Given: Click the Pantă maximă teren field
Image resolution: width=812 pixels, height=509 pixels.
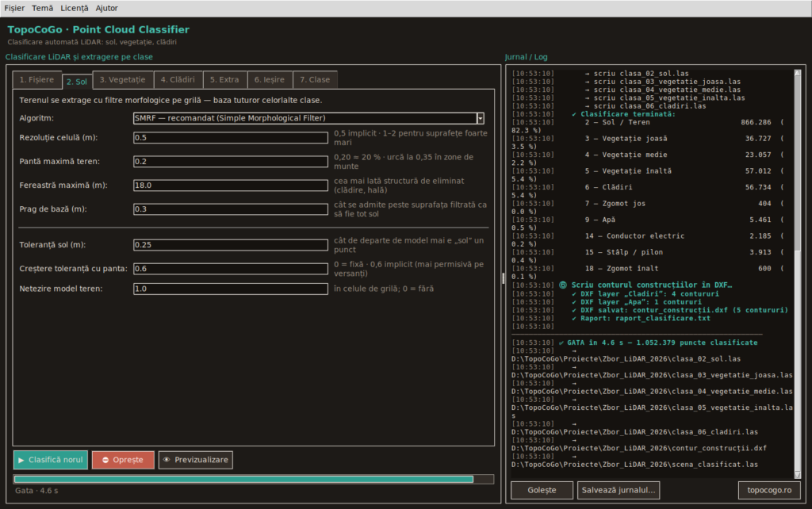Looking at the screenshot, I should pos(231,162).
